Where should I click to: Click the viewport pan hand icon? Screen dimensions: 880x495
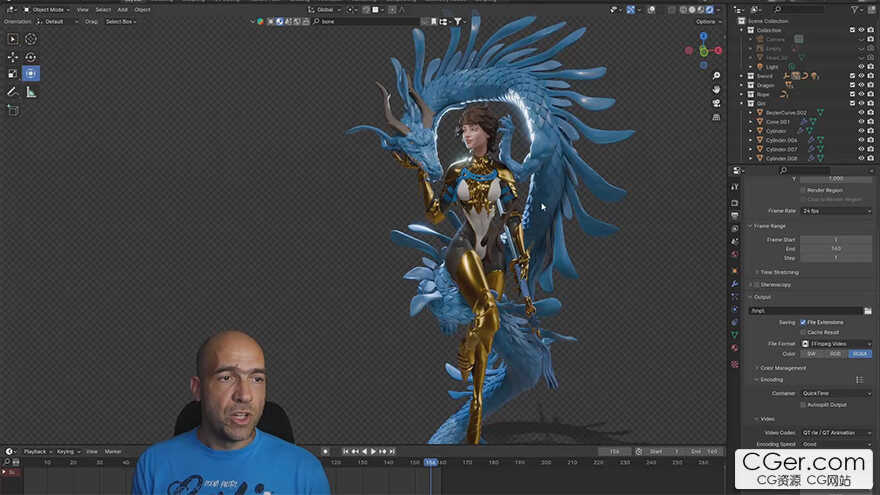(x=716, y=89)
